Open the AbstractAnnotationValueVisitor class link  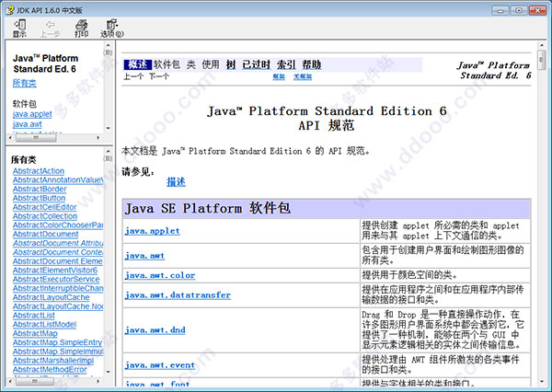point(58,180)
